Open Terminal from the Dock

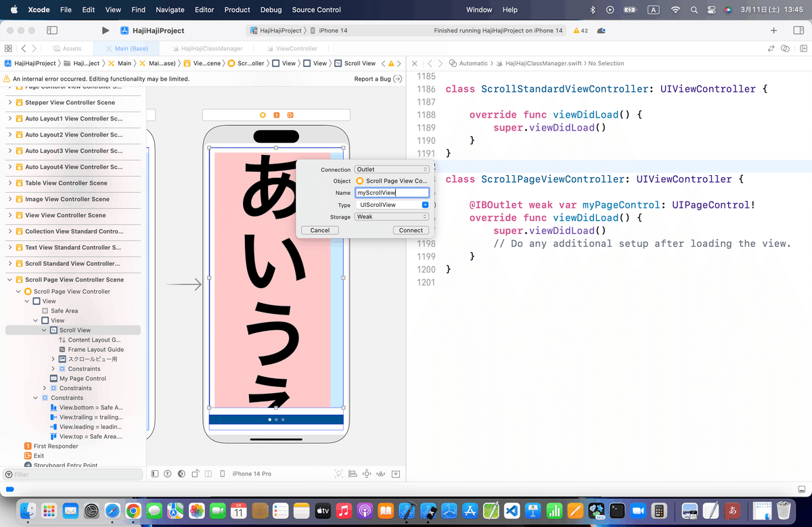617,511
